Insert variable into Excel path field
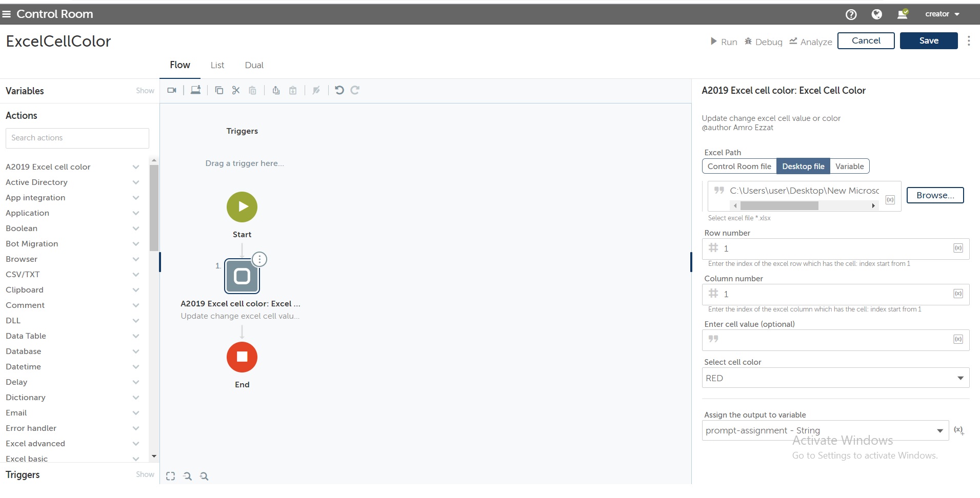 (890, 200)
